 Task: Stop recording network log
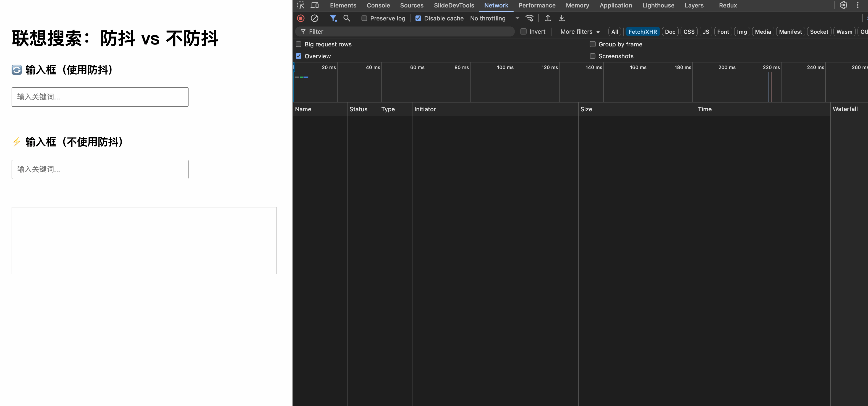(x=300, y=18)
